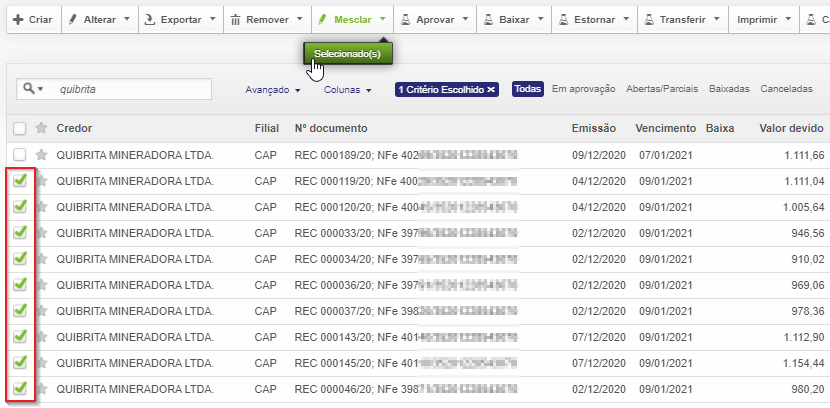Click the Baixar toolbar button

[507, 19]
